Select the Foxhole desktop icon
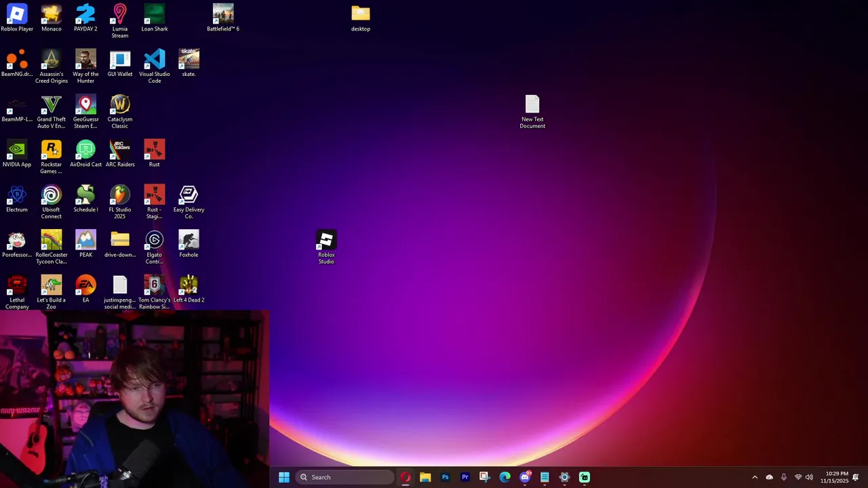This screenshot has height=488, width=868. (x=189, y=244)
